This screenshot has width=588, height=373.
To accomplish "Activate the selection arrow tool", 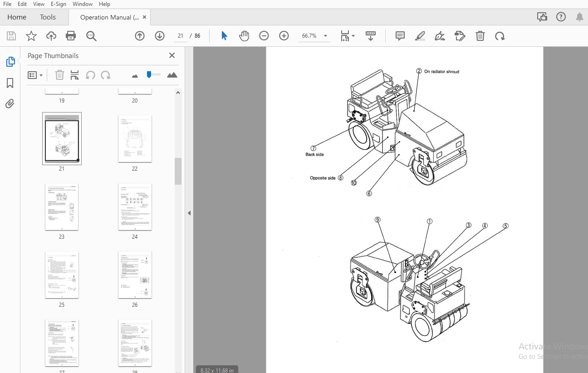I will point(224,36).
